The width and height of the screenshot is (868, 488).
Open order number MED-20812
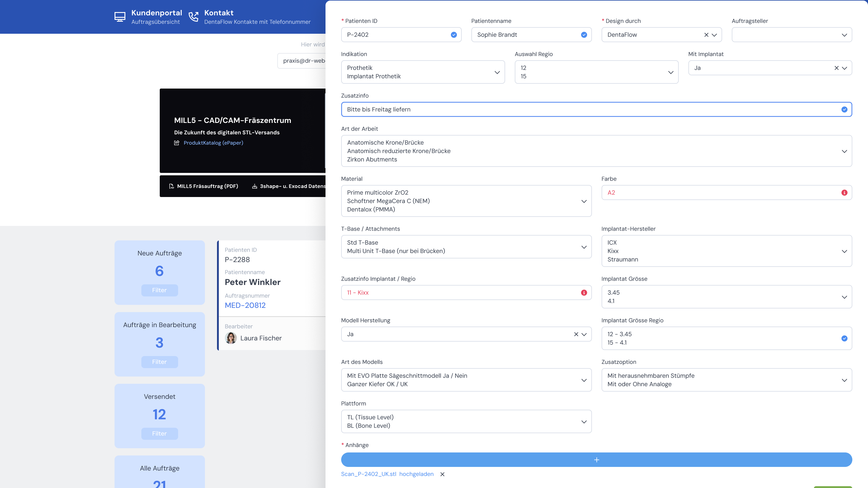coord(245,305)
